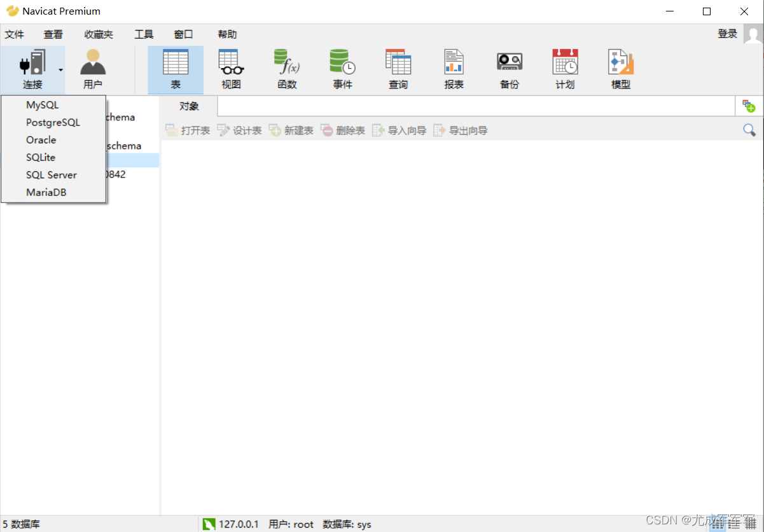764x532 pixels.
Task: Open the 报表 reports icon
Action: coord(454,63)
